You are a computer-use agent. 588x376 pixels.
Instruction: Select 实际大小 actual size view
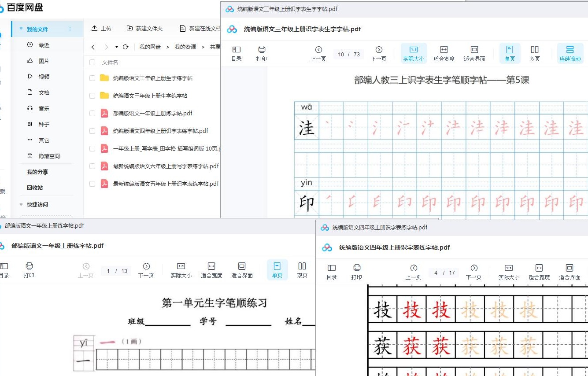[414, 53]
